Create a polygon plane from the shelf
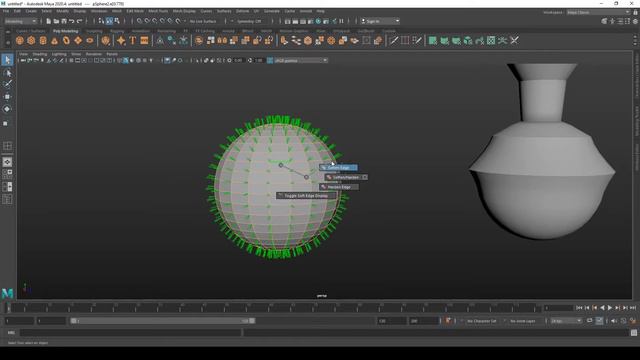The image size is (640, 360). tap(78, 40)
